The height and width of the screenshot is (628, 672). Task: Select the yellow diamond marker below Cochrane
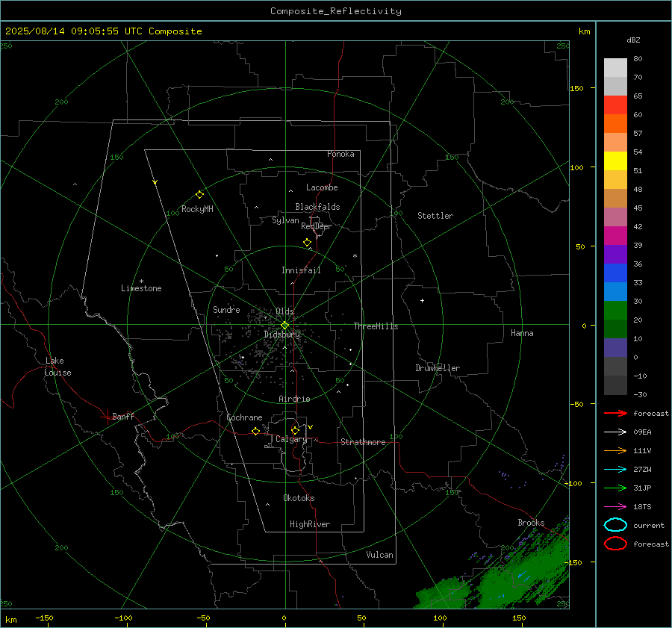tap(256, 431)
